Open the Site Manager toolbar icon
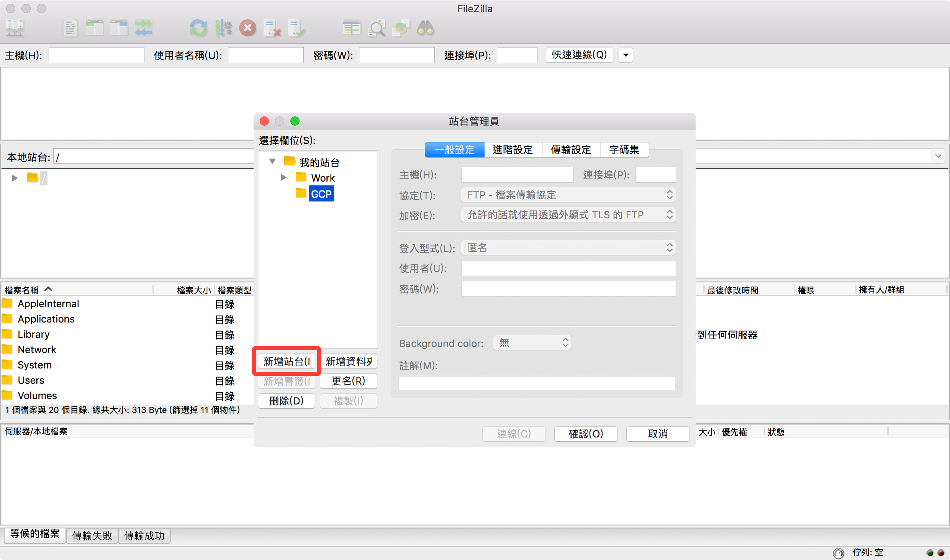This screenshot has height=560, width=950. point(15,28)
